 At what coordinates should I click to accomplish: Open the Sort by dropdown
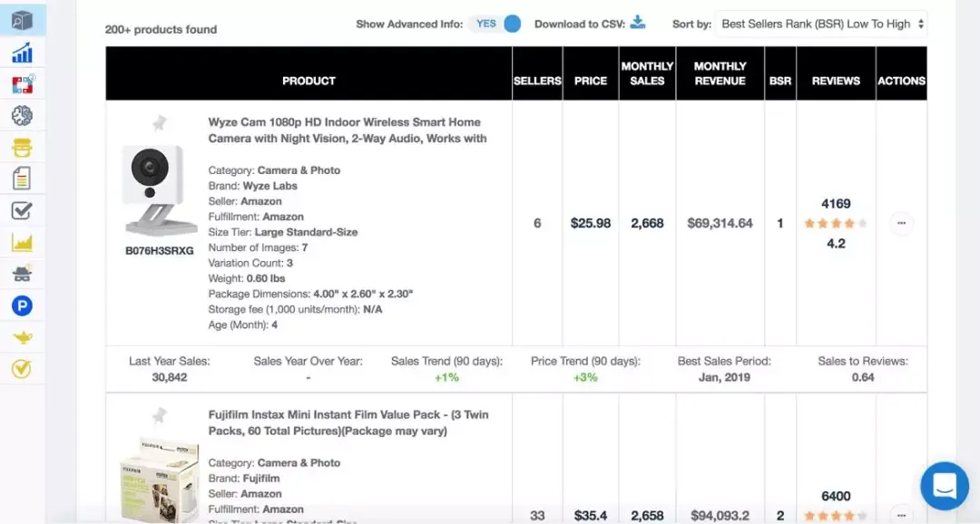(820, 24)
